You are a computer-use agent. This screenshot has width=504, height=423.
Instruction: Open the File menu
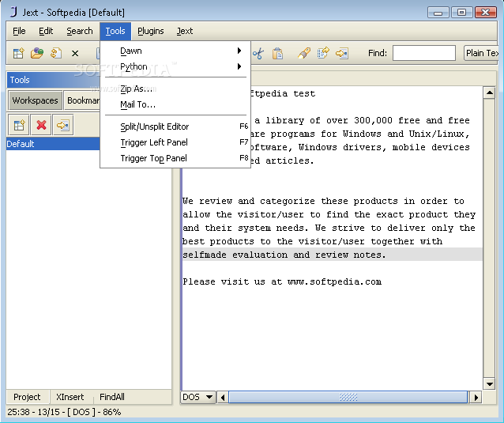(19, 31)
